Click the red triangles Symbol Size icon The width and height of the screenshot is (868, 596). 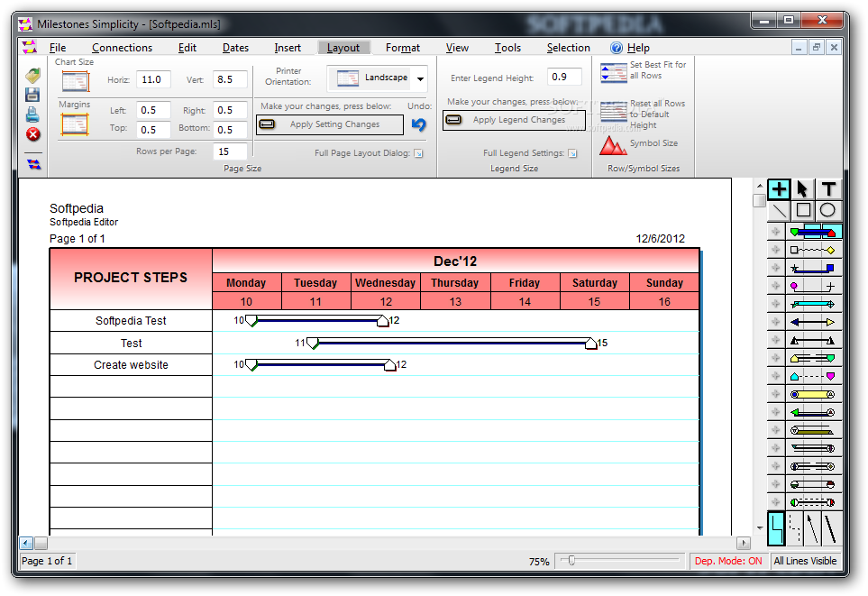click(x=613, y=146)
